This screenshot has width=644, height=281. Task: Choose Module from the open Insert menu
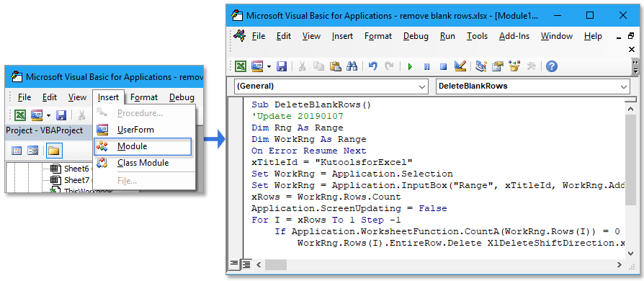point(143,146)
